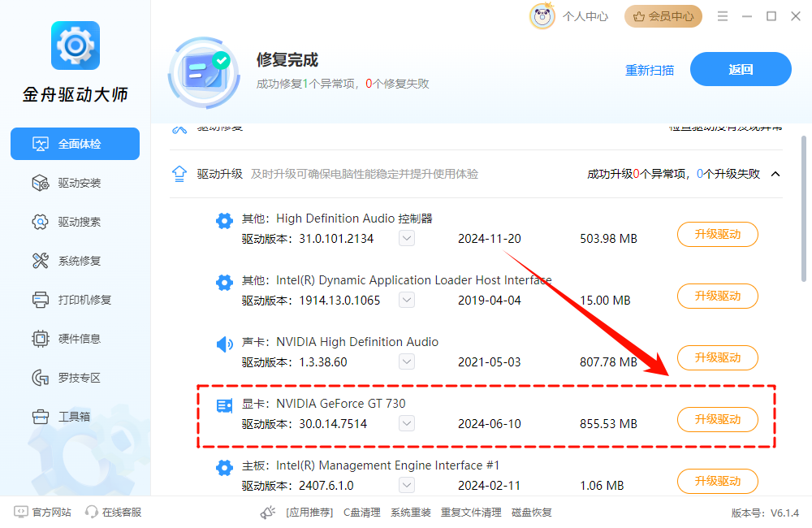Click 重新扫描 to rescan drivers

click(650, 71)
